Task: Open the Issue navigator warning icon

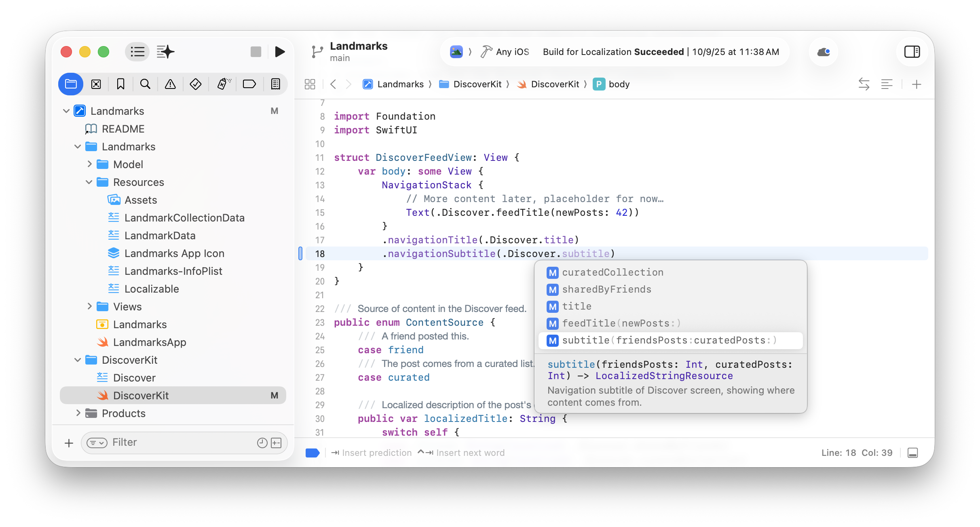Action: (x=170, y=84)
